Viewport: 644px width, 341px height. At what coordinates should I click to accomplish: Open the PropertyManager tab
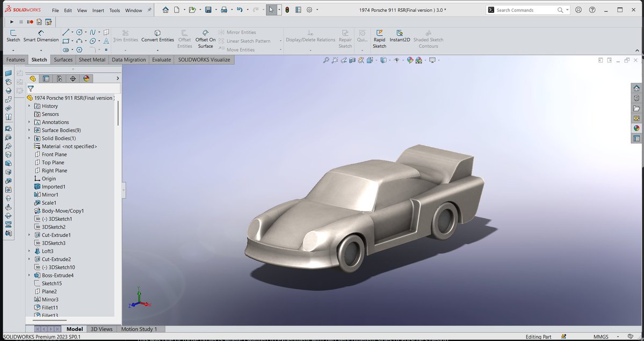(46, 78)
